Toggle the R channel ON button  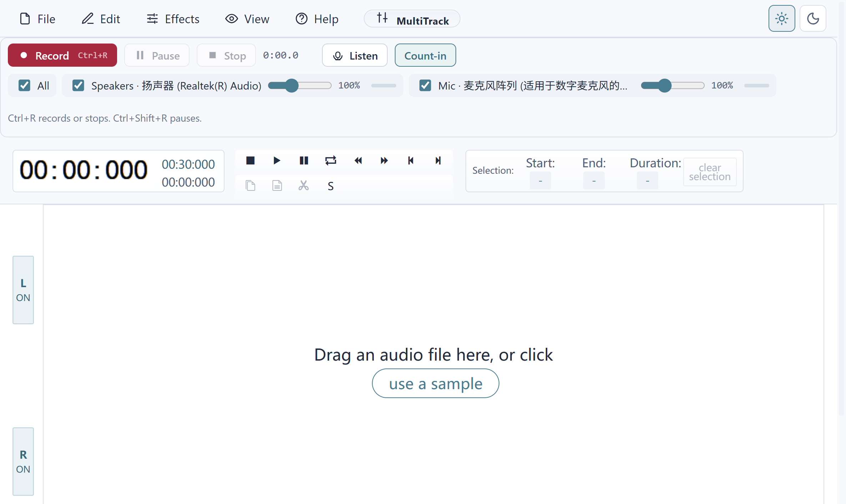23,462
